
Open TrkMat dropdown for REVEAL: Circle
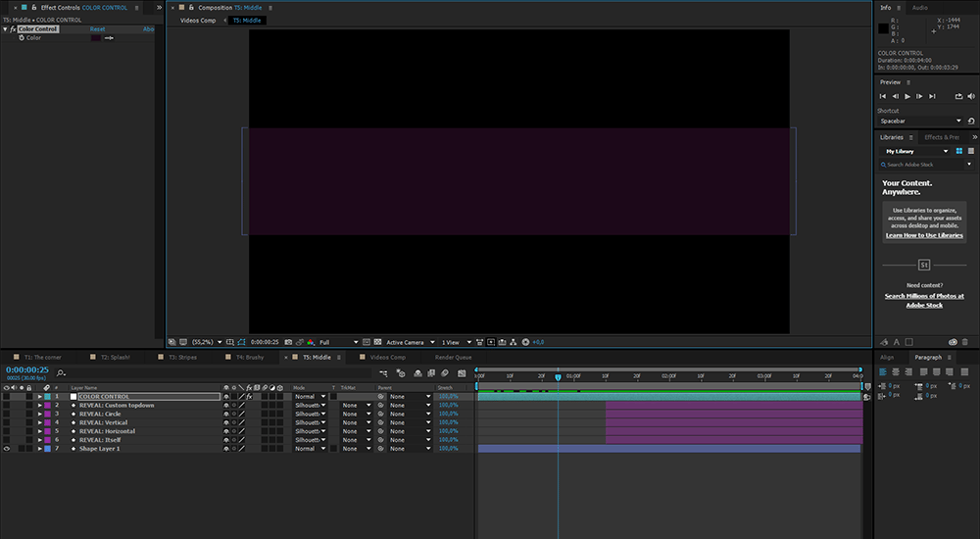click(356, 414)
